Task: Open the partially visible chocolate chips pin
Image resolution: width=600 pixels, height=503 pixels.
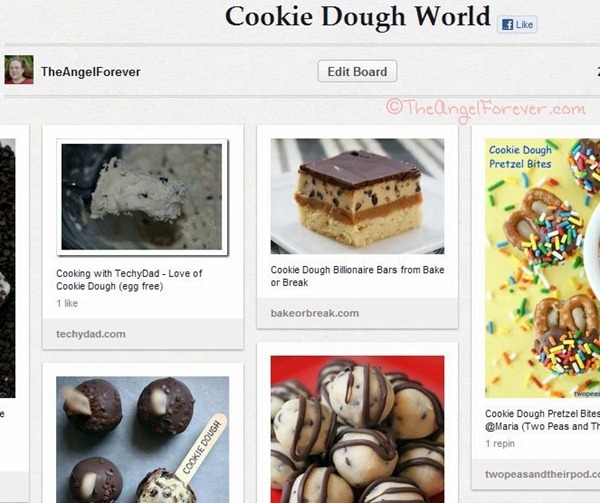Action: pyautogui.click(x=8, y=268)
